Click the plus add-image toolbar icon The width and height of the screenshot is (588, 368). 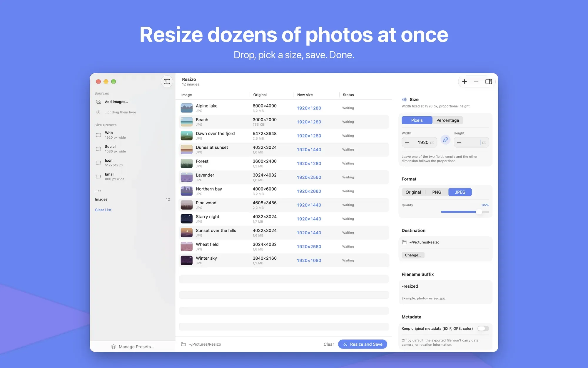(x=465, y=82)
